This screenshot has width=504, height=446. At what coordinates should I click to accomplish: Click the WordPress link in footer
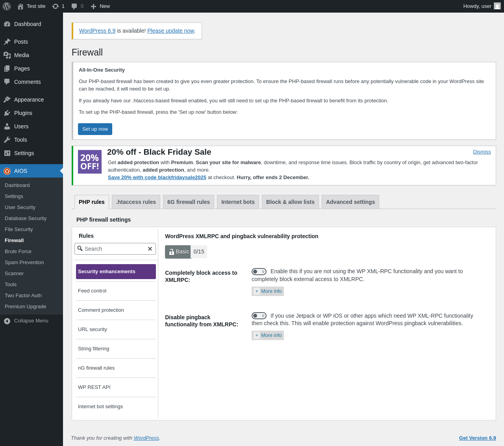tap(146, 438)
